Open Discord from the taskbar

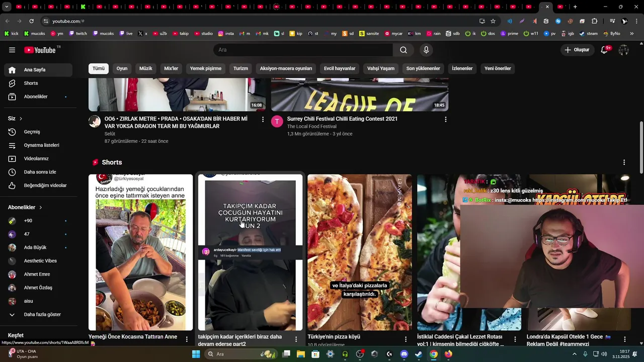[x=404, y=354]
